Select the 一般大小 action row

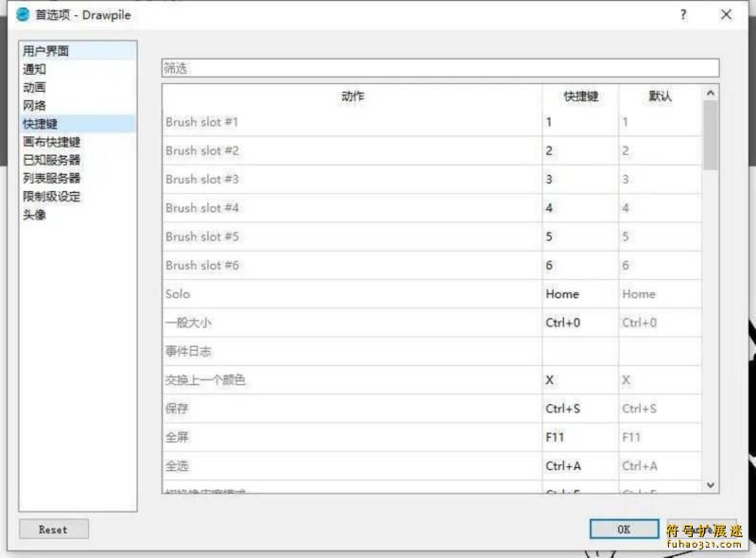[432, 323]
